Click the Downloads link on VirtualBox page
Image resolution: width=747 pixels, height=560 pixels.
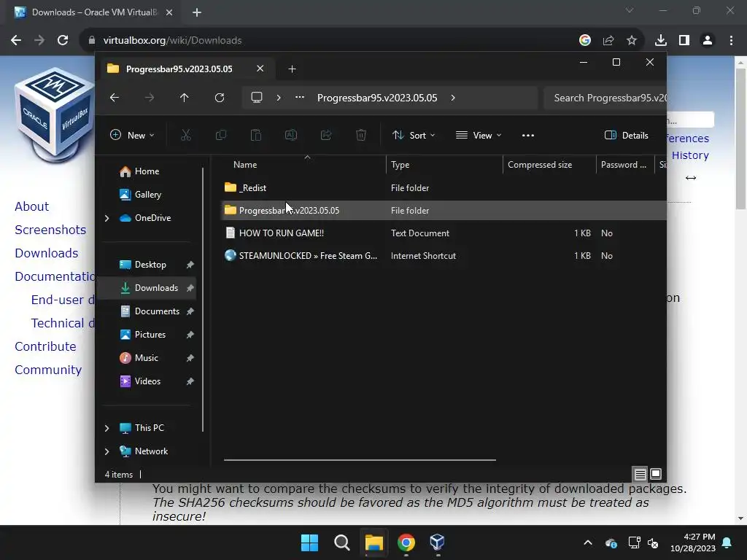click(x=46, y=253)
